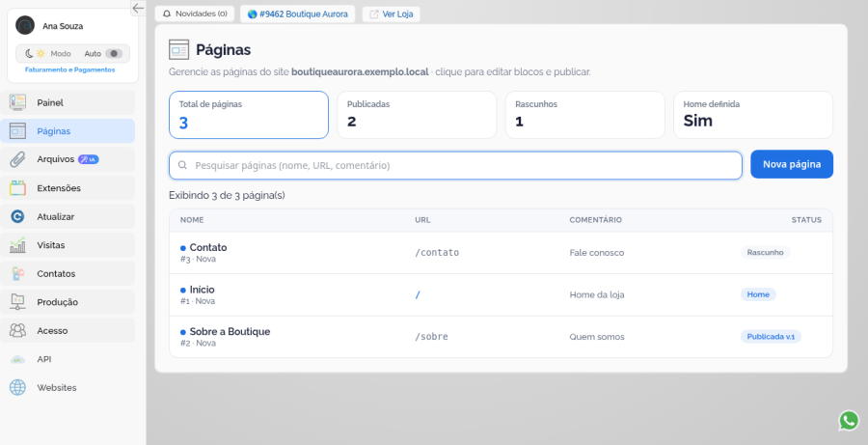The height and width of the screenshot is (445, 868).
Task: Click the Extensões icon
Action: tap(17, 188)
